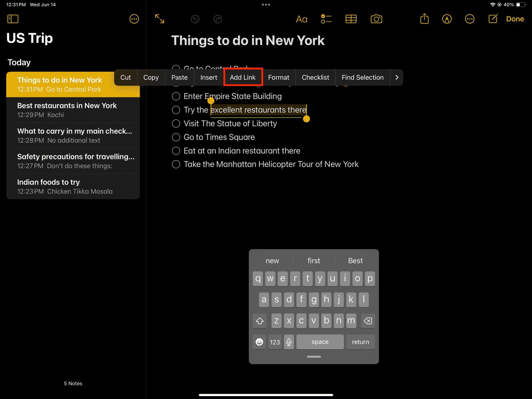
Task: Tap the redo arrow icon
Action: coord(218,19)
